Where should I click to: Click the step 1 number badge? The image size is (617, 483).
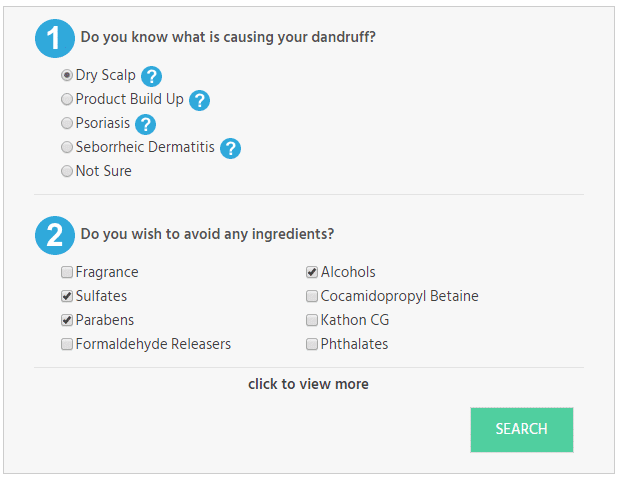55,39
